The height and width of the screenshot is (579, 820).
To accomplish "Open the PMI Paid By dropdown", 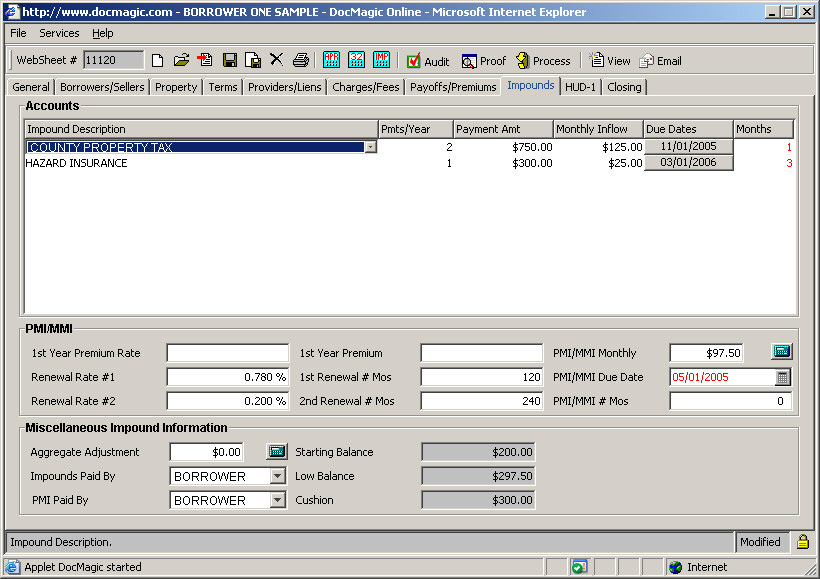I will point(278,500).
